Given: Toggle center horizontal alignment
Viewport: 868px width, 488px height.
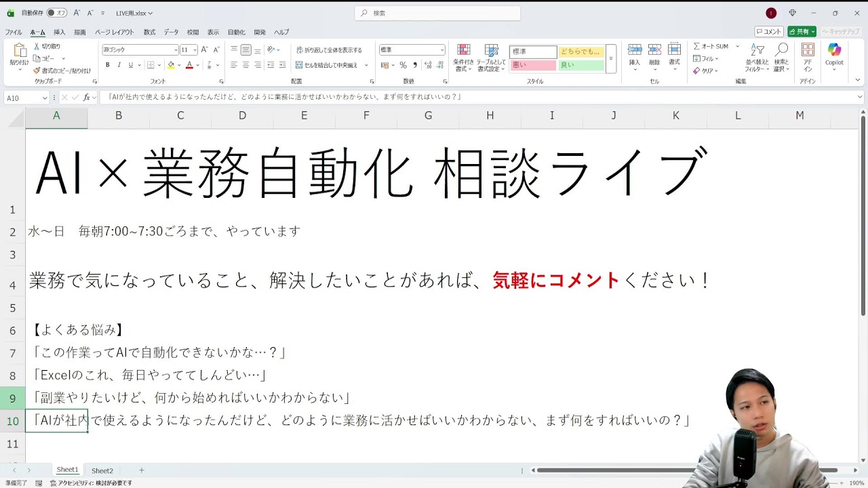Looking at the screenshot, I should click(x=245, y=65).
